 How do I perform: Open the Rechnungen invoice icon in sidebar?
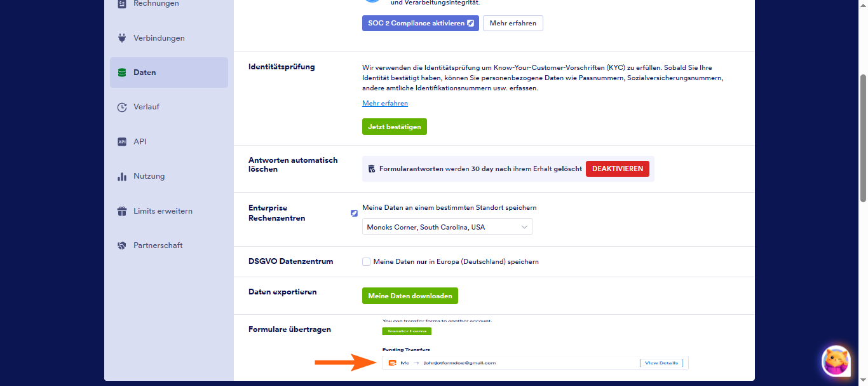pos(122,4)
